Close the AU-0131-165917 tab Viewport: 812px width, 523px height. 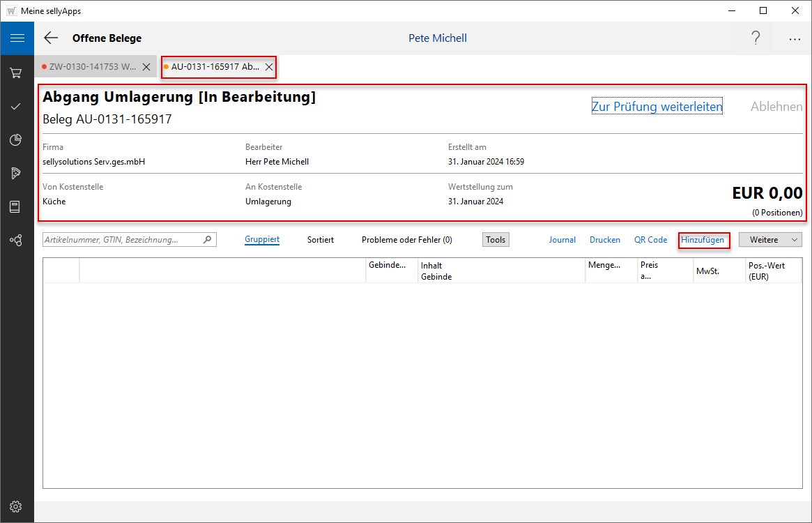(x=269, y=67)
